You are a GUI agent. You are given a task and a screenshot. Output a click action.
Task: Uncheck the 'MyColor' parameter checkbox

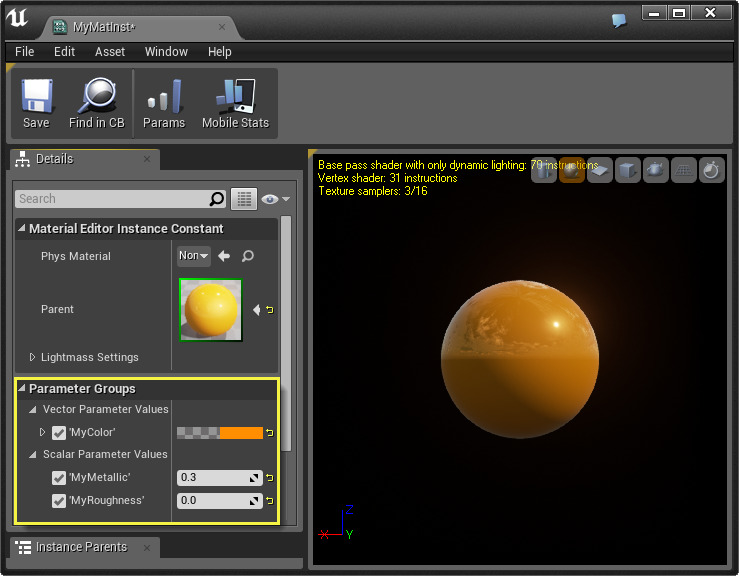coord(59,433)
